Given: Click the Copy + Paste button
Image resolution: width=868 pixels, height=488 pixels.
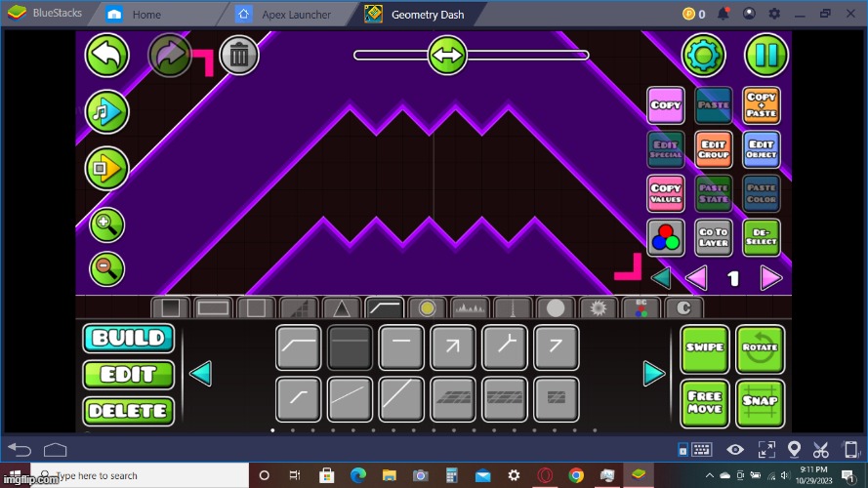Looking at the screenshot, I should tap(762, 105).
